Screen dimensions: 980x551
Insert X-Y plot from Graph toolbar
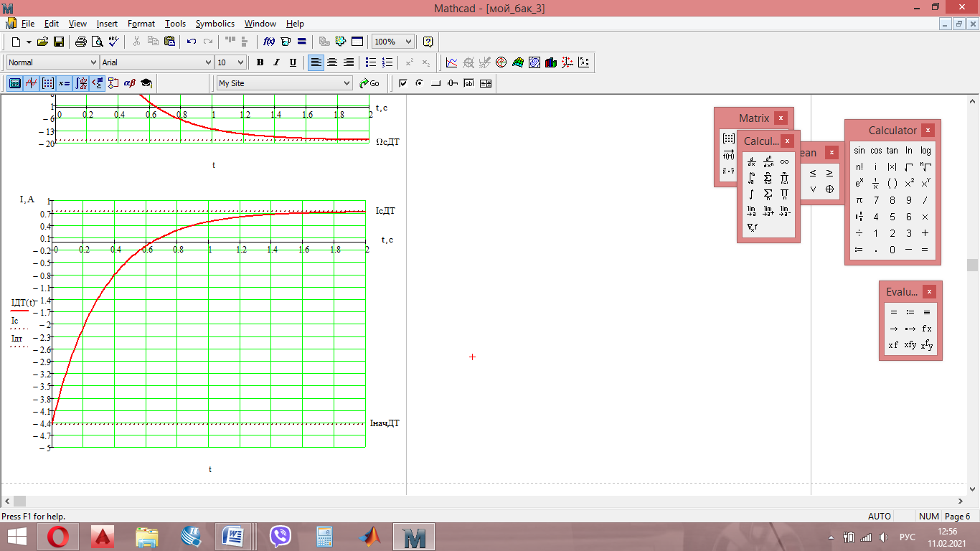[451, 62]
